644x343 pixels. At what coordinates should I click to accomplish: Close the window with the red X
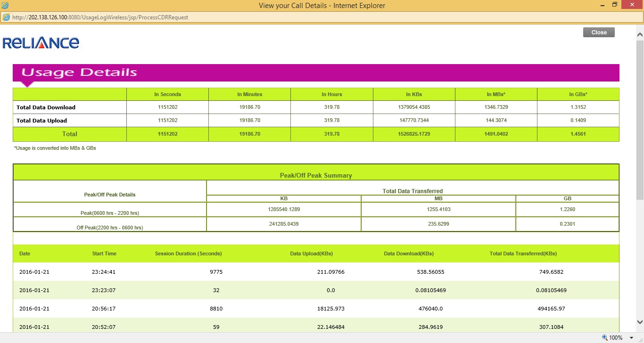632,5
